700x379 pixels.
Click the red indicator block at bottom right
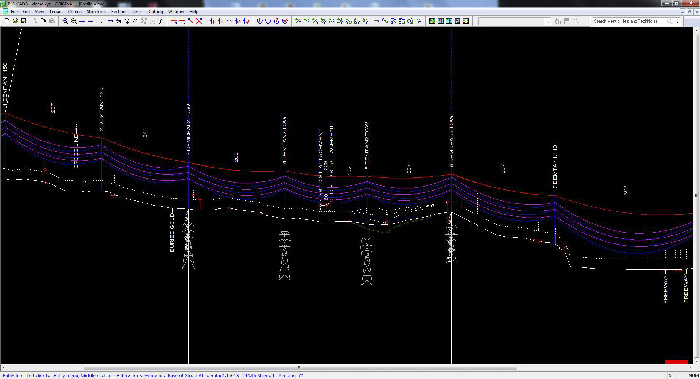(676, 362)
